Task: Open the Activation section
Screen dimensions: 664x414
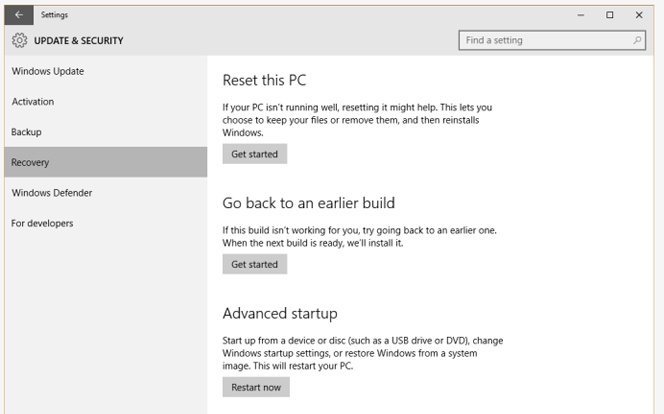Action: point(106,102)
